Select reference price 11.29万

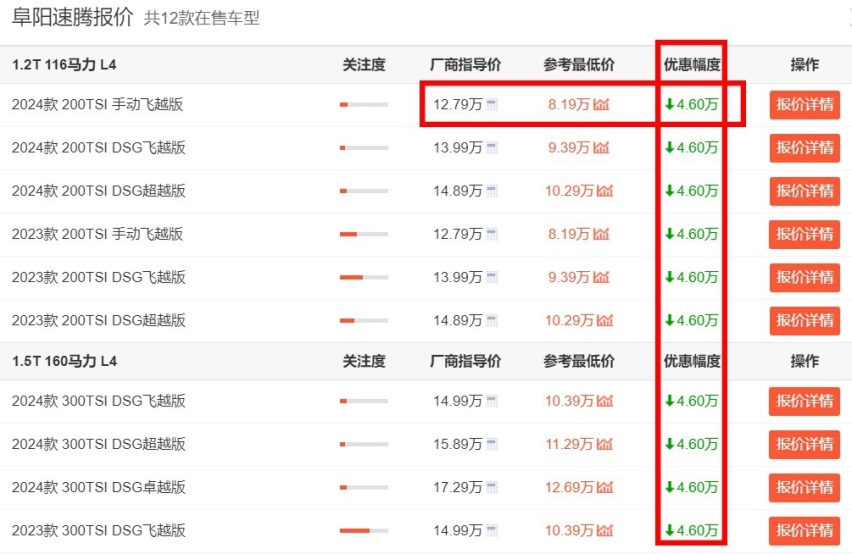point(569,444)
